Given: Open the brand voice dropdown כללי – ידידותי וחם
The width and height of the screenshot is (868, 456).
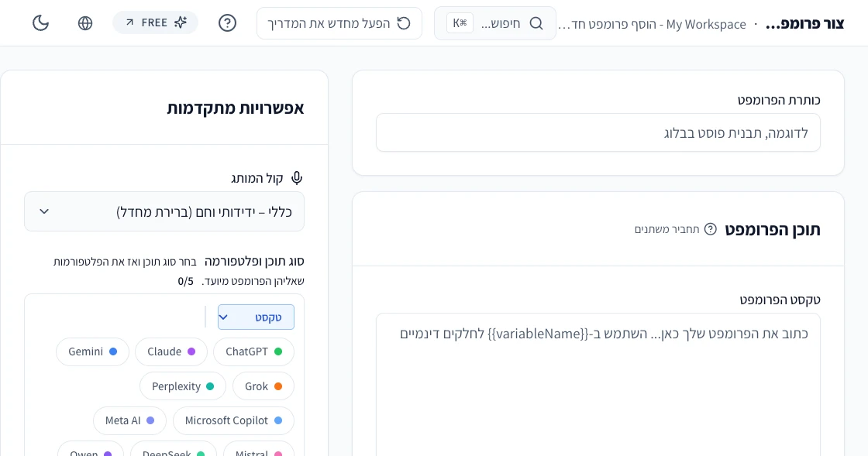Looking at the screenshot, I should (164, 211).
